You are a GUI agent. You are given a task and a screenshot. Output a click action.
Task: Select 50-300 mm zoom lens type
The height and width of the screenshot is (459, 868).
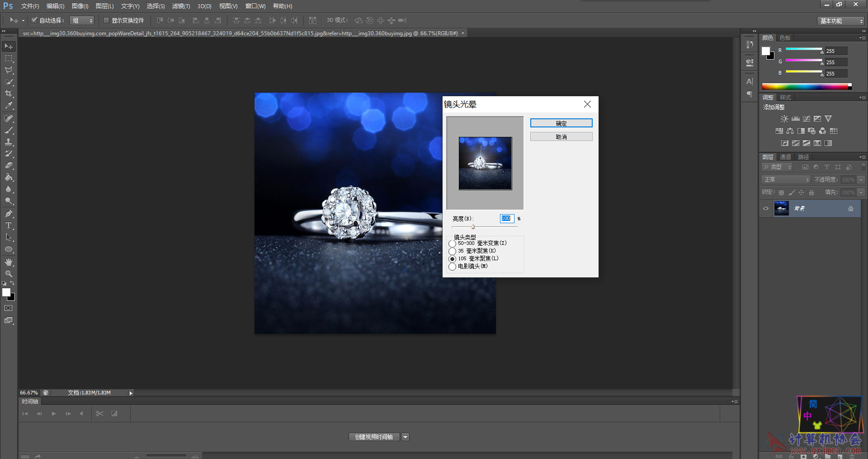[x=453, y=244]
